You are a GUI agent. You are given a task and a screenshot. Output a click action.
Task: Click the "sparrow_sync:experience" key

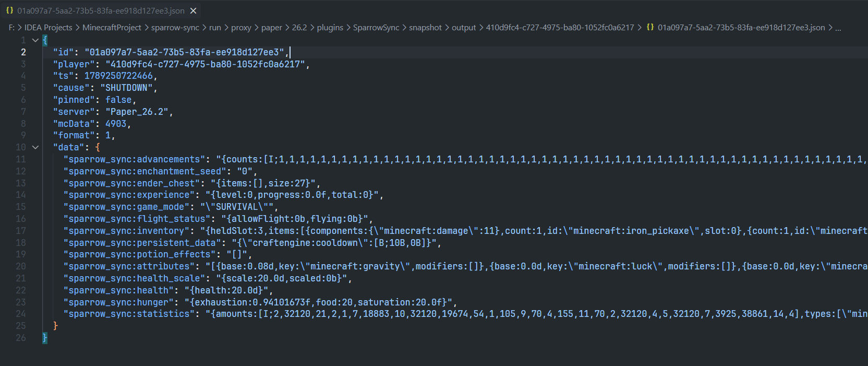click(129, 195)
